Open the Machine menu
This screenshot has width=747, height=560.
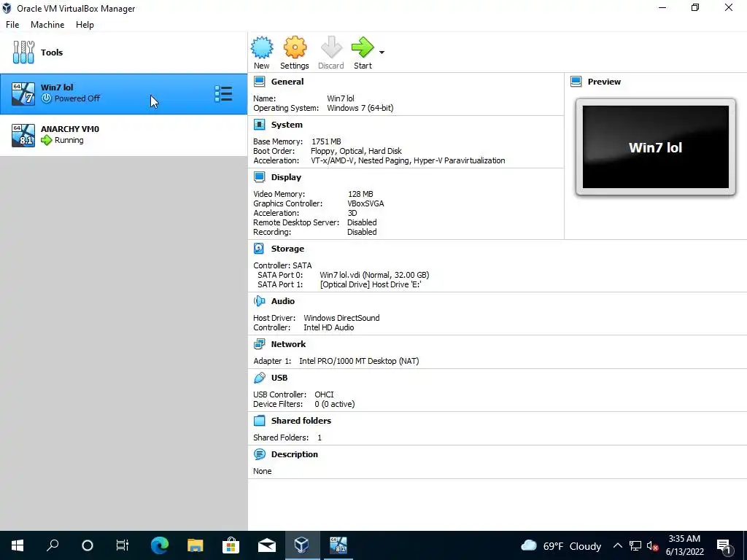coord(47,25)
